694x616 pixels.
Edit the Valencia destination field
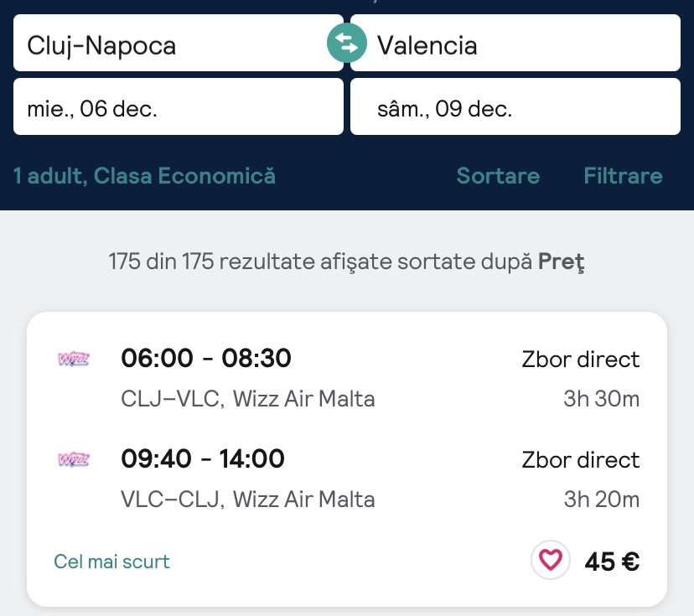[x=520, y=44]
